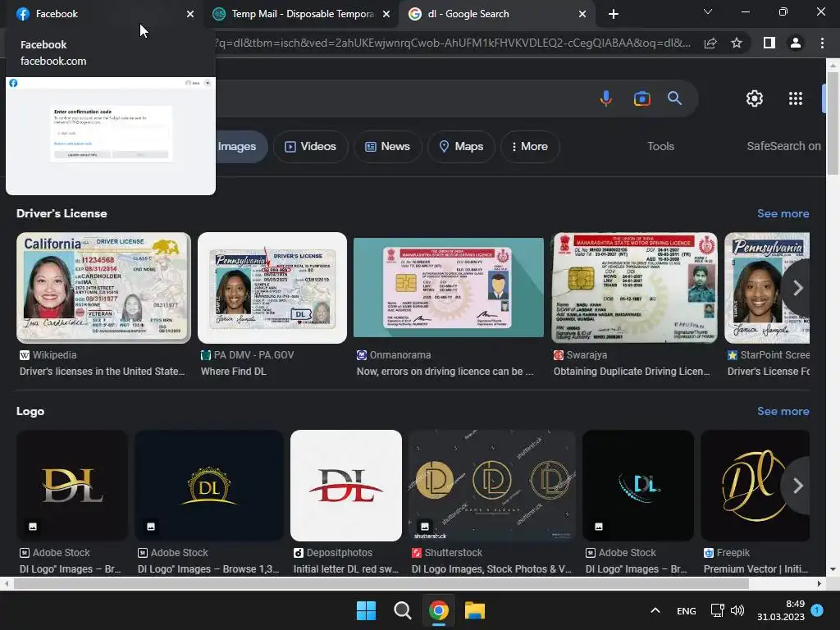Open the Windows Start menu
This screenshot has height=630, width=840.
point(367,610)
